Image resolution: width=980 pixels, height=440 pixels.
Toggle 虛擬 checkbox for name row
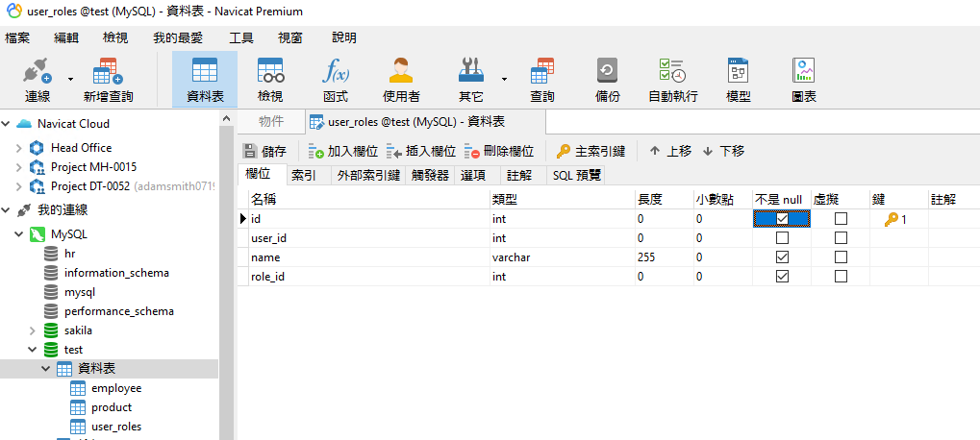point(842,257)
